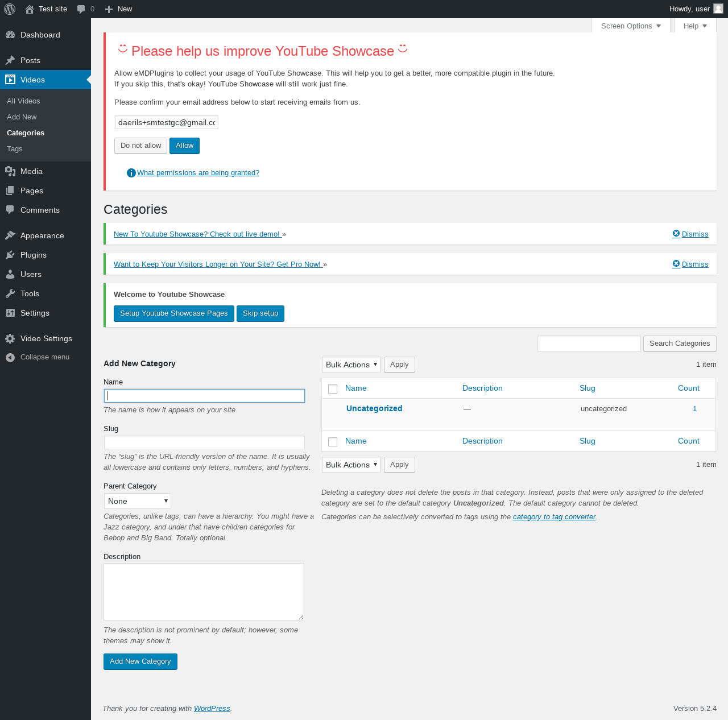The height and width of the screenshot is (720, 728).
Task: Click the info icon beside permissions link
Action: 131,173
